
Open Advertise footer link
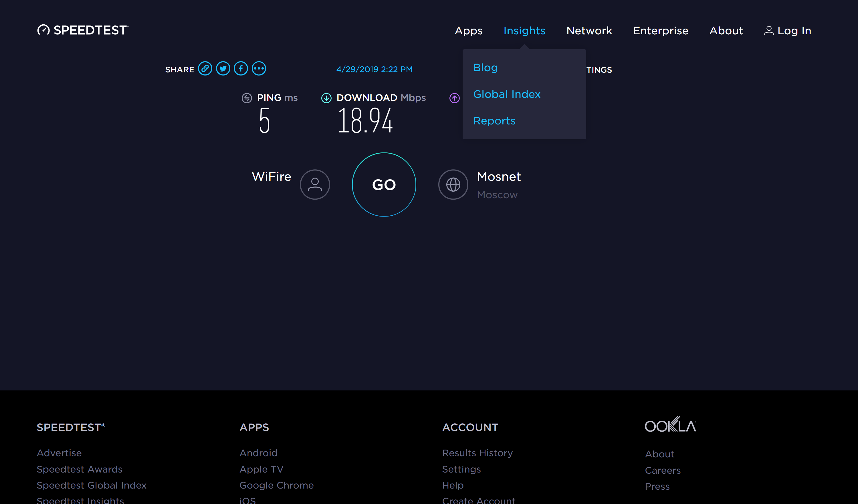(x=59, y=453)
